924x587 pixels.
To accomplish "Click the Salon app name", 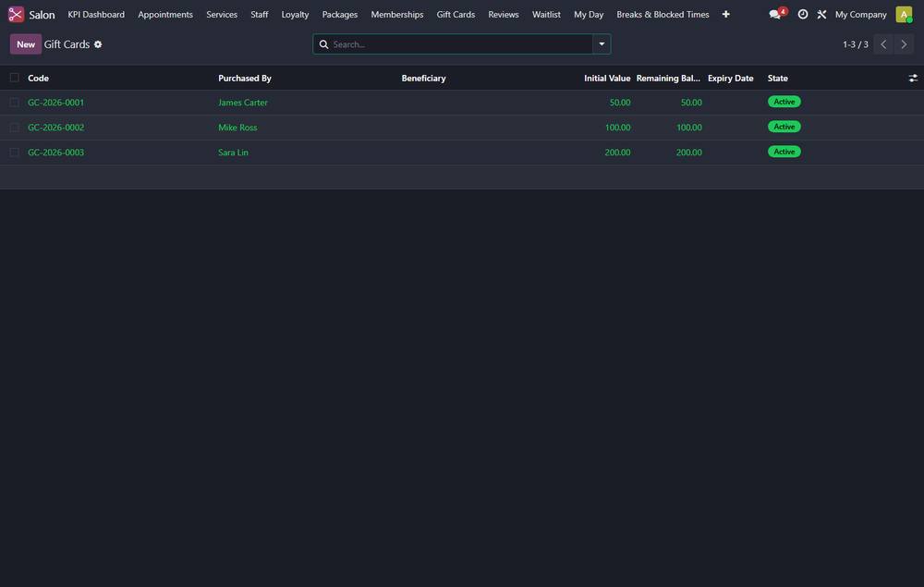I will 42,15.
